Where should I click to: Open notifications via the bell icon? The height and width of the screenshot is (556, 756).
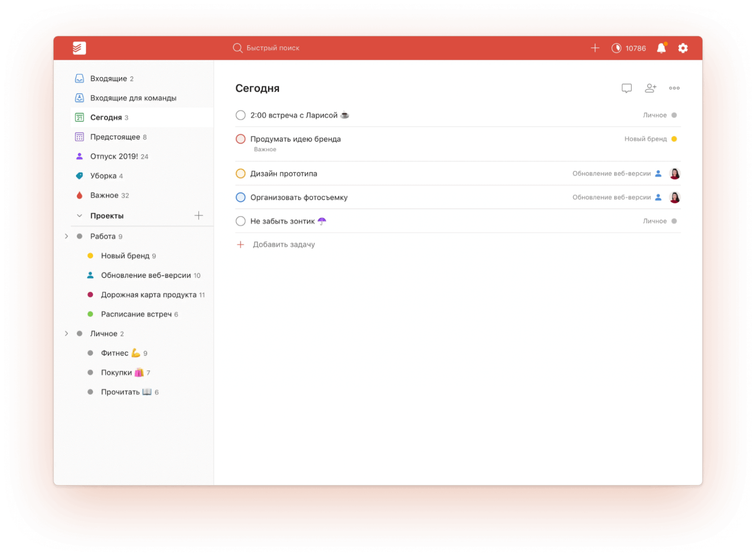661,48
